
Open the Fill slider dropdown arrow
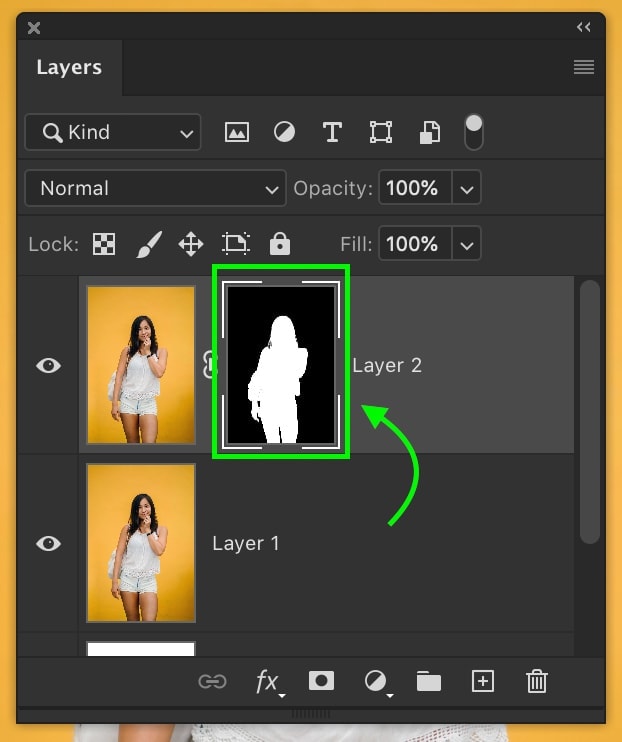(467, 244)
